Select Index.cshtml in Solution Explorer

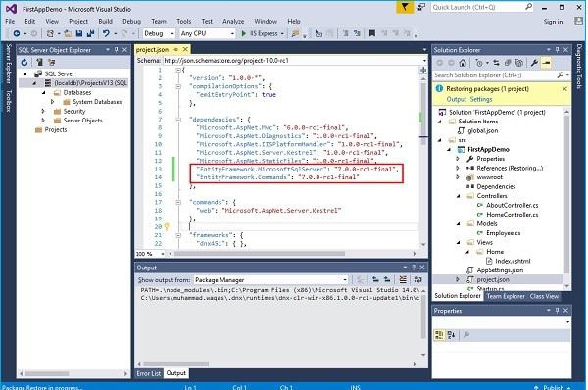[x=513, y=261]
